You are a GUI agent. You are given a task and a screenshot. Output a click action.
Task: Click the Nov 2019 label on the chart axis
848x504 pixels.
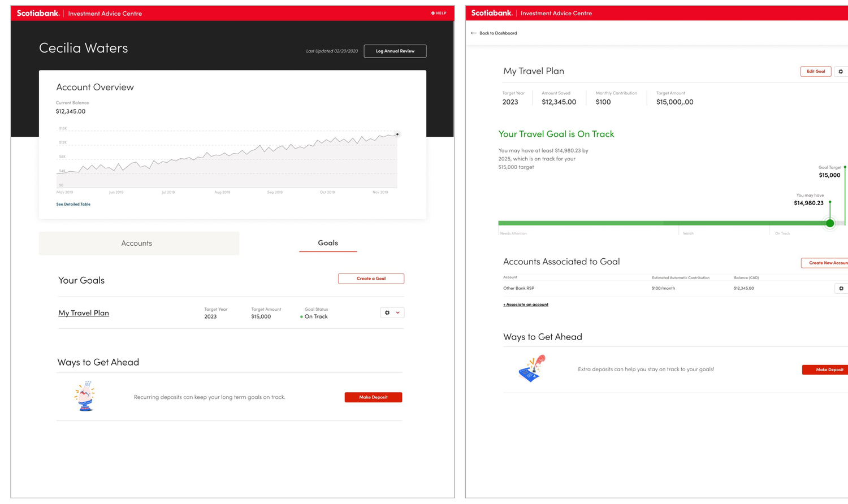pos(380,192)
